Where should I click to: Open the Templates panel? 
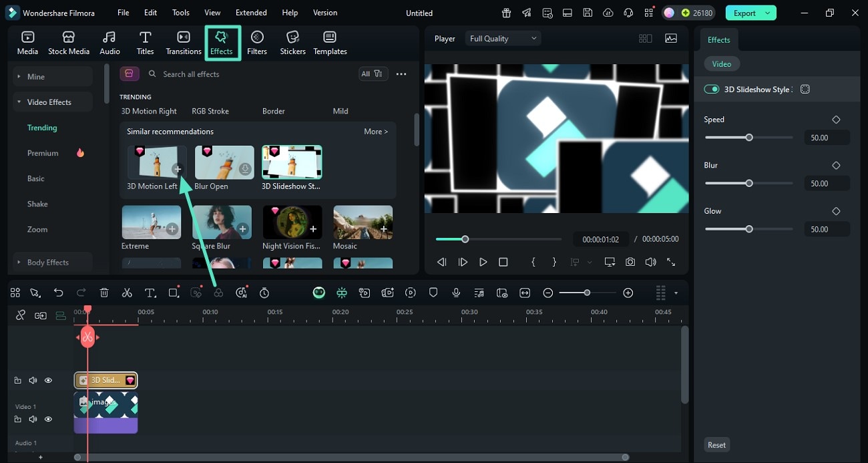(x=330, y=43)
